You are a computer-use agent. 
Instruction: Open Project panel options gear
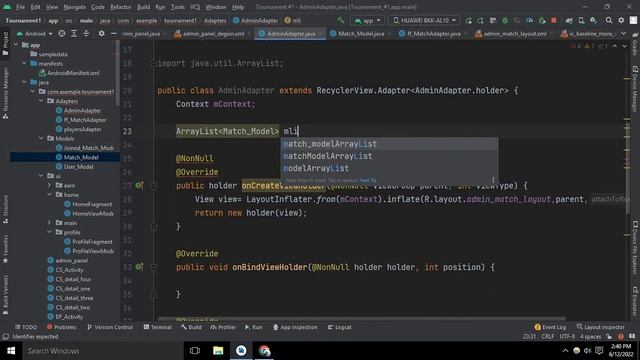pyautogui.click(x=101, y=33)
